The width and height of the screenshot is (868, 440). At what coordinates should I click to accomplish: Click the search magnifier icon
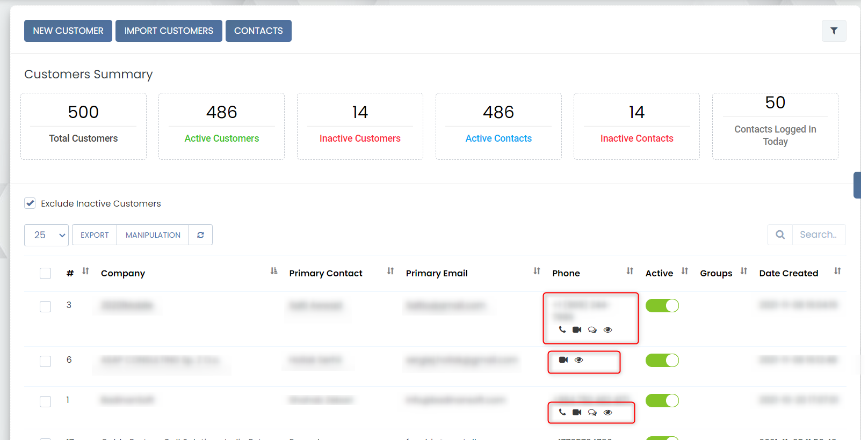tap(780, 234)
